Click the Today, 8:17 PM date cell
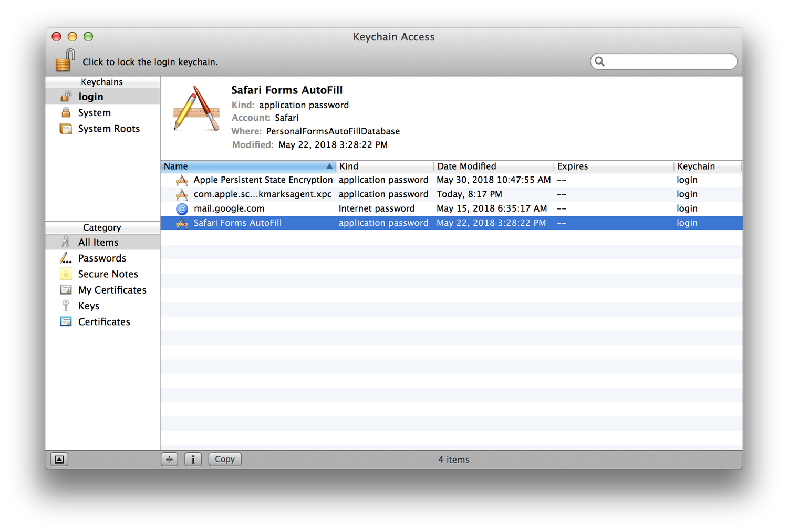The height and width of the screenshot is (532, 788). pos(469,194)
